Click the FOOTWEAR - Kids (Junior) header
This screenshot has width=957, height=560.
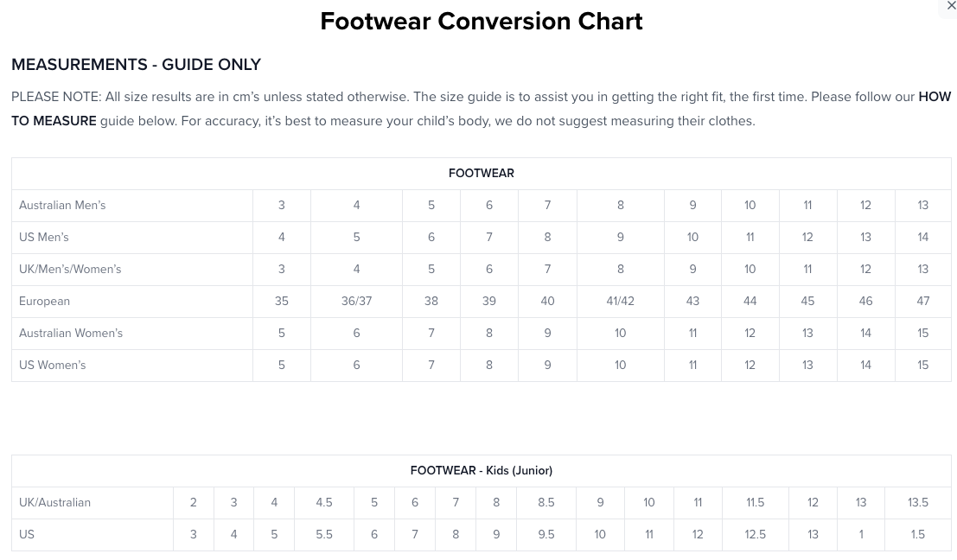point(481,471)
